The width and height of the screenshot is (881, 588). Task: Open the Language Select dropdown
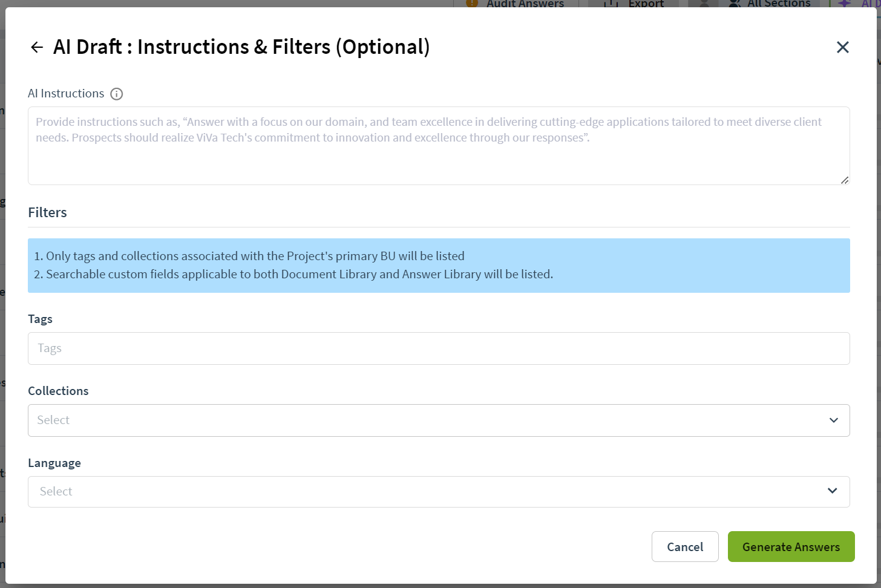[439, 492]
